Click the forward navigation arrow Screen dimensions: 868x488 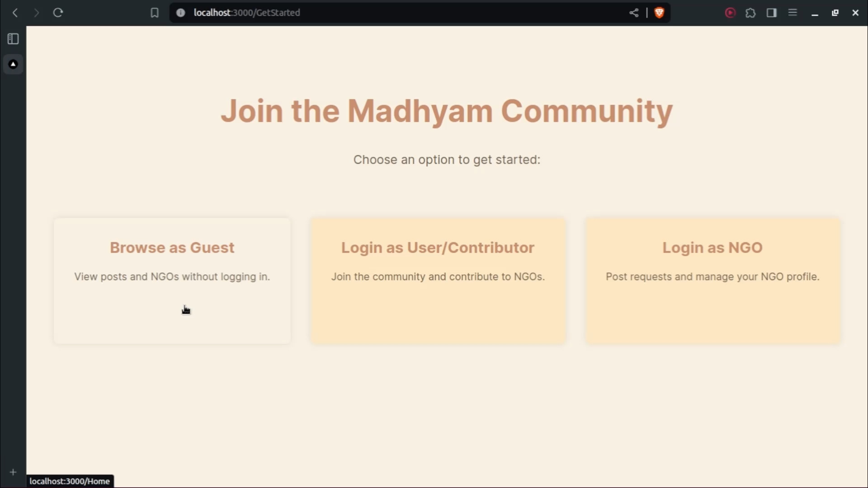[x=36, y=13]
